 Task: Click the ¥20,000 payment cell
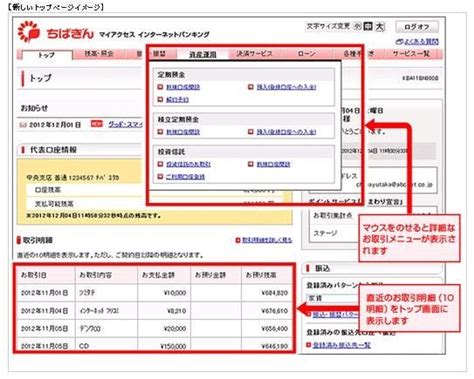click(164, 328)
